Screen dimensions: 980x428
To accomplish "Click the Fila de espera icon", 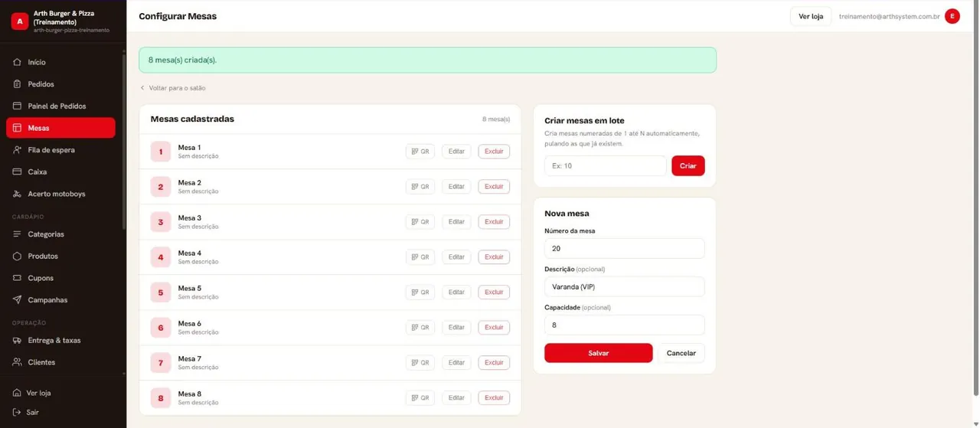I will [x=17, y=150].
